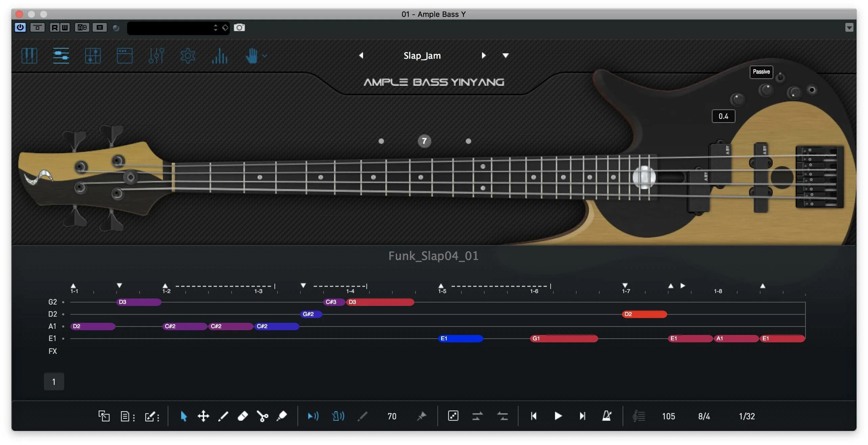Toggle metronome sound playback icon
Viewport: 868px width, 445px height.
tap(338, 416)
